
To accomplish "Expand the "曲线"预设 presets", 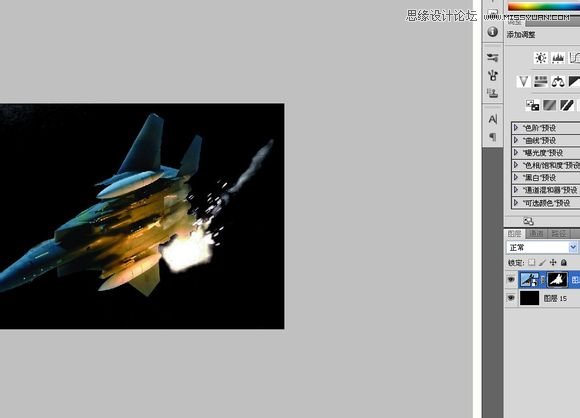I will pos(516,141).
